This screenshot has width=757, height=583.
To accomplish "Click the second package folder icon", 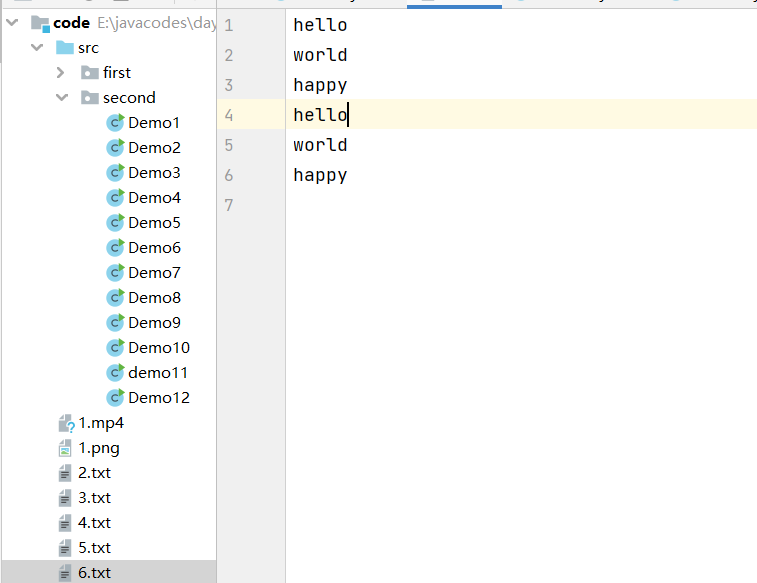I will click(90, 97).
